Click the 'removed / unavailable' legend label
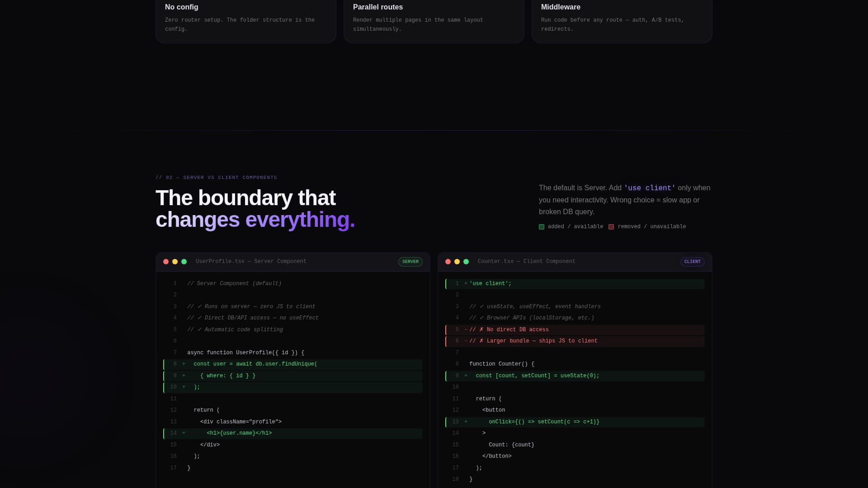 pyautogui.click(x=652, y=227)
